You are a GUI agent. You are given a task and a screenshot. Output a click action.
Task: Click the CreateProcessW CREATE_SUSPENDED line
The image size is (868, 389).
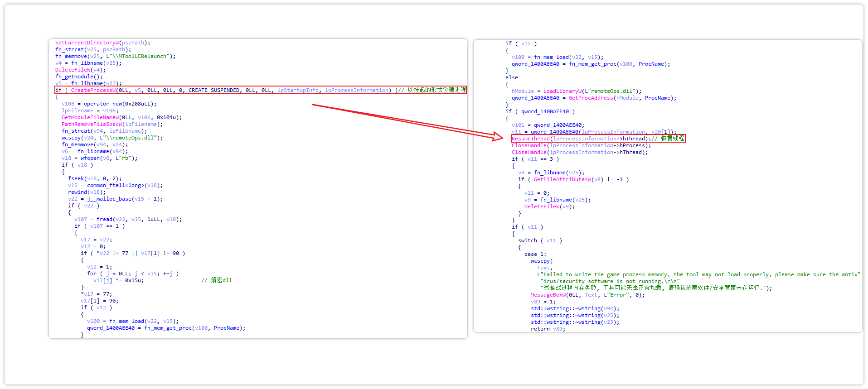pyautogui.click(x=261, y=90)
